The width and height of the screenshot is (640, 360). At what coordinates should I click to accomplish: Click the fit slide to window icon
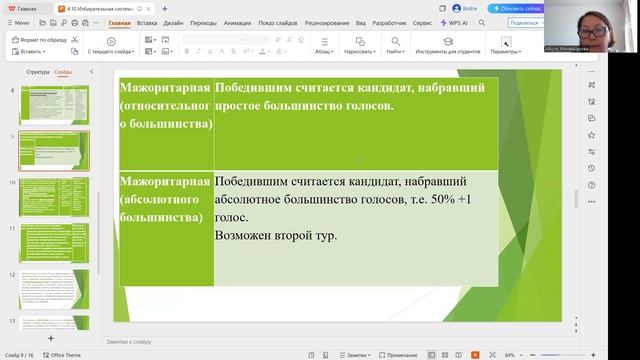pyautogui.click(x=493, y=355)
